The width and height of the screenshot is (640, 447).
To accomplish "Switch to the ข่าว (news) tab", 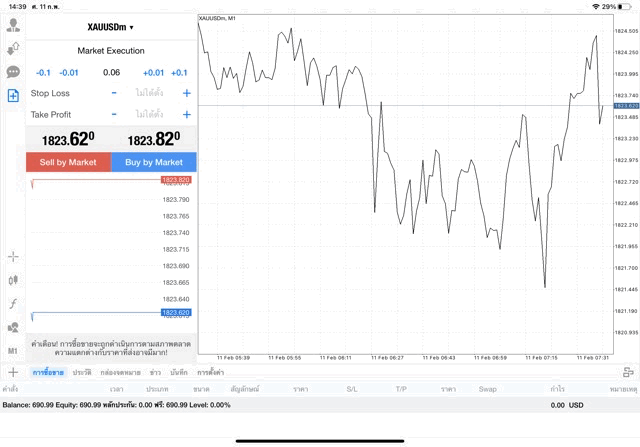I will (155, 372).
